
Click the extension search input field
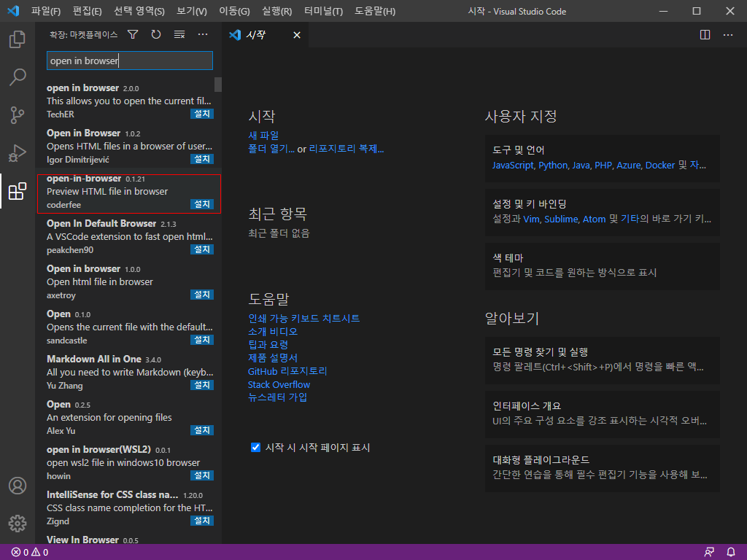click(130, 61)
